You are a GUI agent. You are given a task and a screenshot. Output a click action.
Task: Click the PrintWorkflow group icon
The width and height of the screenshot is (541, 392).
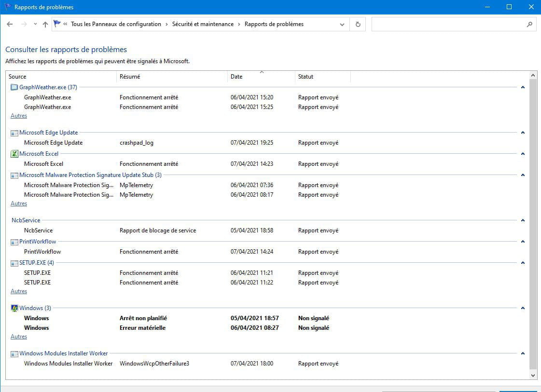coord(14,242)
